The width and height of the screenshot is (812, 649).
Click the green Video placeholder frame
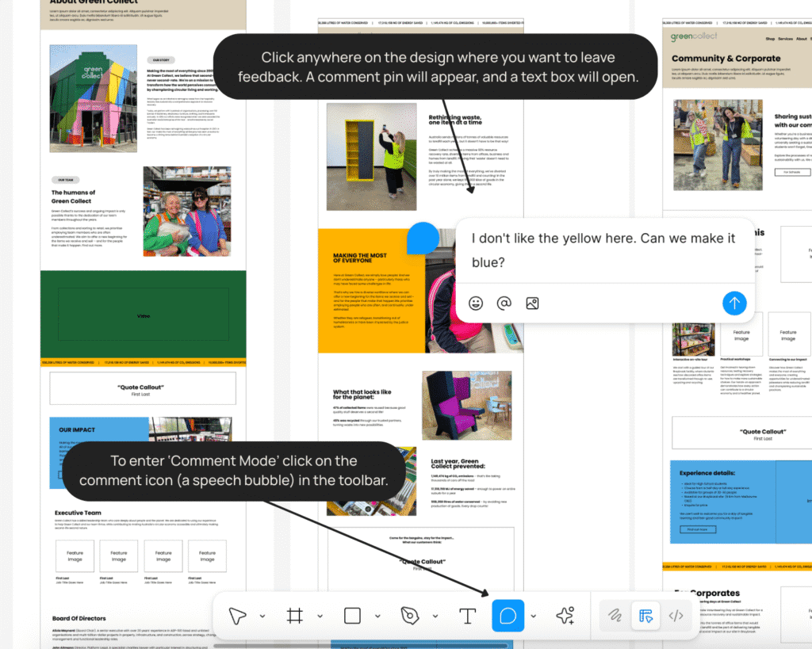tap(143, 314)
